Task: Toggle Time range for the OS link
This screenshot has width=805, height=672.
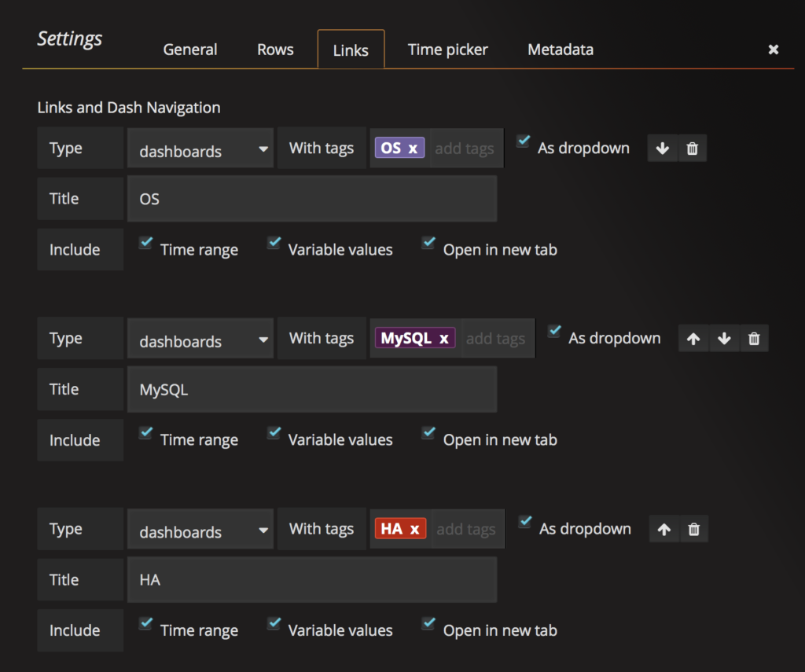Action: click(145, 244)
